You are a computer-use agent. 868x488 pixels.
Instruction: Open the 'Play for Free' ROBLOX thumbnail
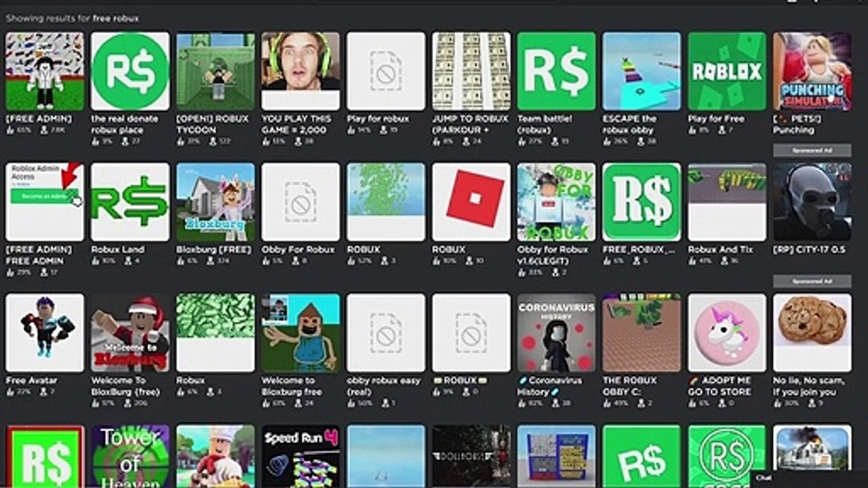pyautogui.click(x=727, y=71)
